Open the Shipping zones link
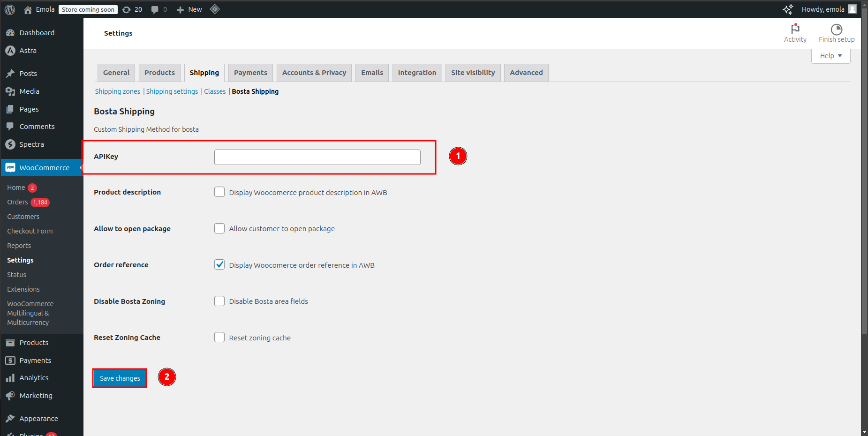 pyautogui.click(x=118, y=91)
